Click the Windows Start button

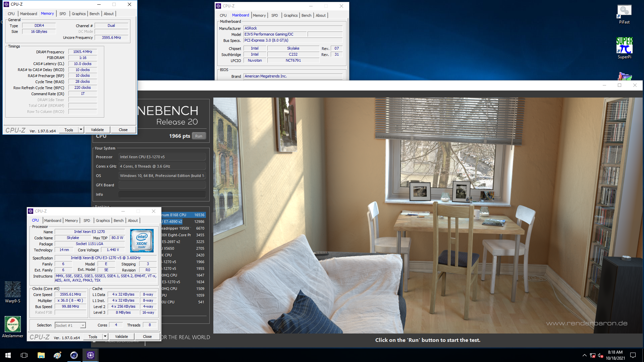(x=8, y=355)
